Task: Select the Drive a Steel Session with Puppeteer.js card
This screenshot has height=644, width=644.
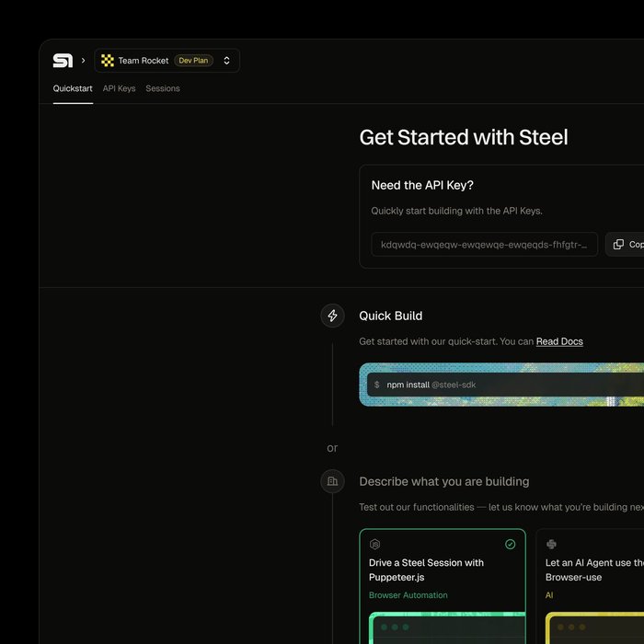Action: click(x=443, y=586)
